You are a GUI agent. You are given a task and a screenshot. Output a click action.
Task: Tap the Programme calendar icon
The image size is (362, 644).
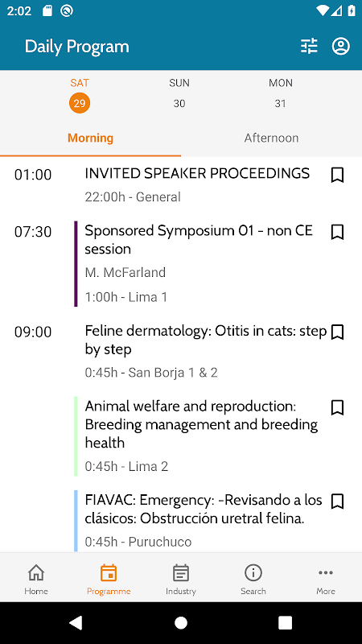tap(109, 572)
